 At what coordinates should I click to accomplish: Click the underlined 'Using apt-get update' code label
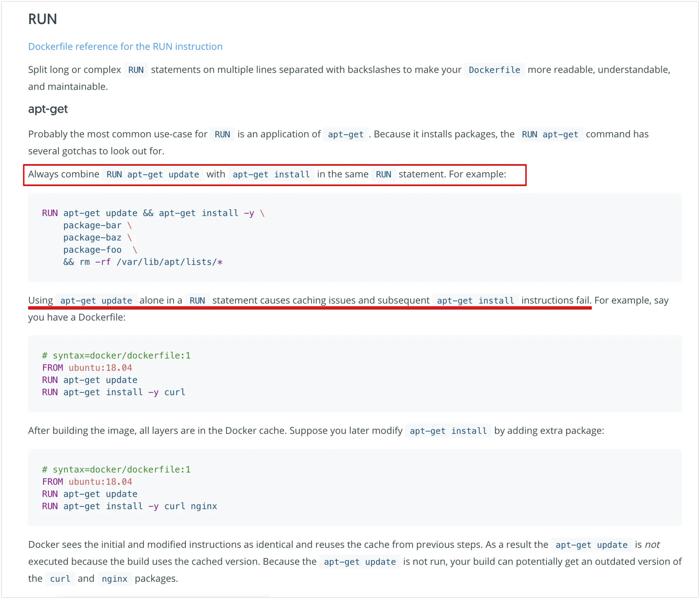(96, 301)
